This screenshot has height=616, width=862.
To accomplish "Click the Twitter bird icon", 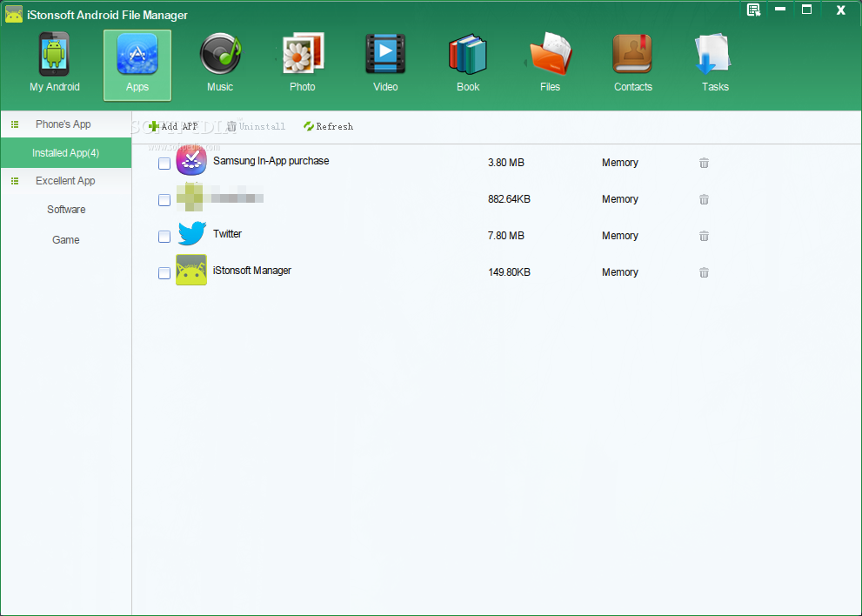I will coord(191,233).
